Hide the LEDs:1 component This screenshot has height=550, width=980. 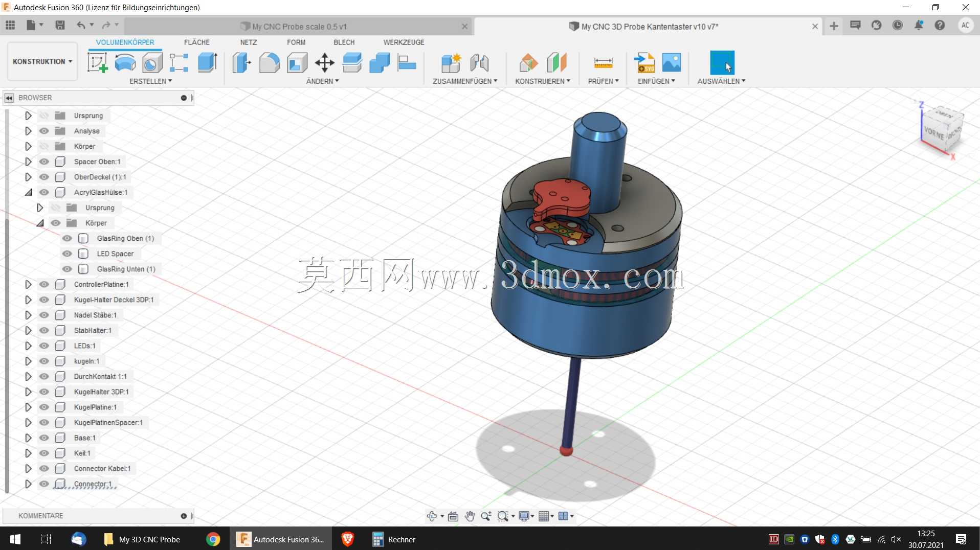44,346
